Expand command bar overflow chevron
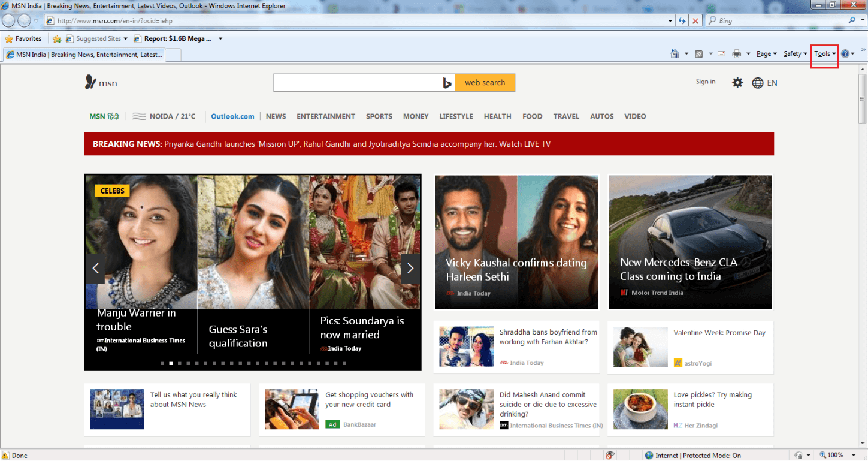The image size is (868, 461). (x=863, y=50)
